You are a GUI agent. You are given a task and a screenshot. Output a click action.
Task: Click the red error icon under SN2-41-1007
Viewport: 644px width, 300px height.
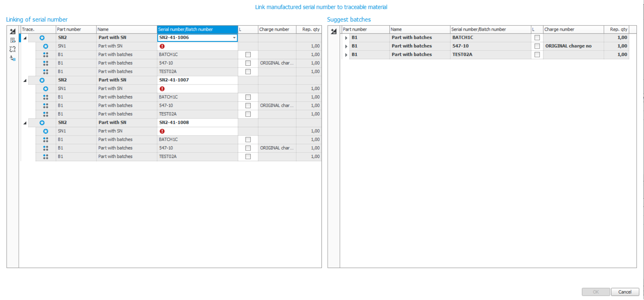(162, 89)
